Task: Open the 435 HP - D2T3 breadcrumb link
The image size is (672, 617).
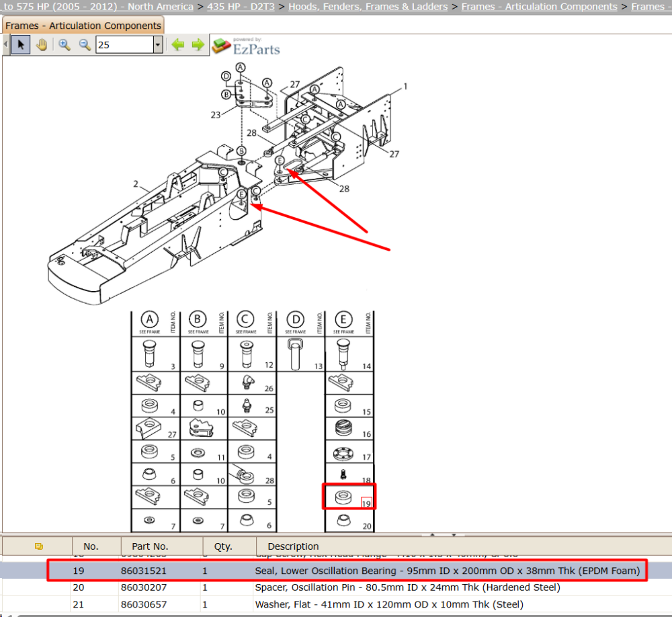Action: click(241, 7)
